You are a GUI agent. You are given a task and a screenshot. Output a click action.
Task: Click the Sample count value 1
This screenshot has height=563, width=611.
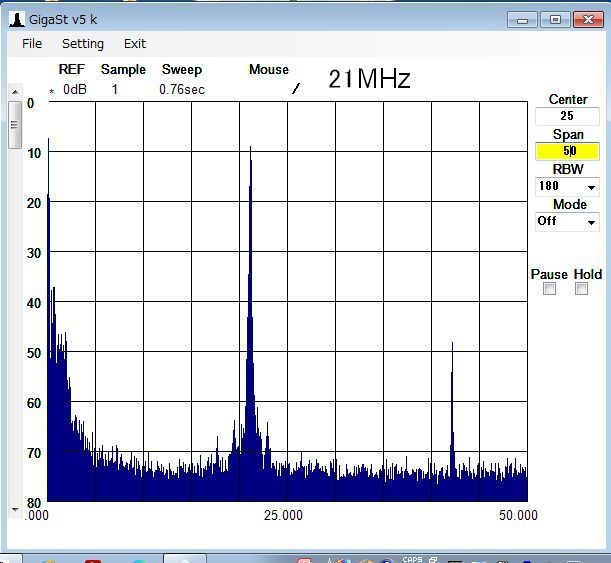[115, 90]
